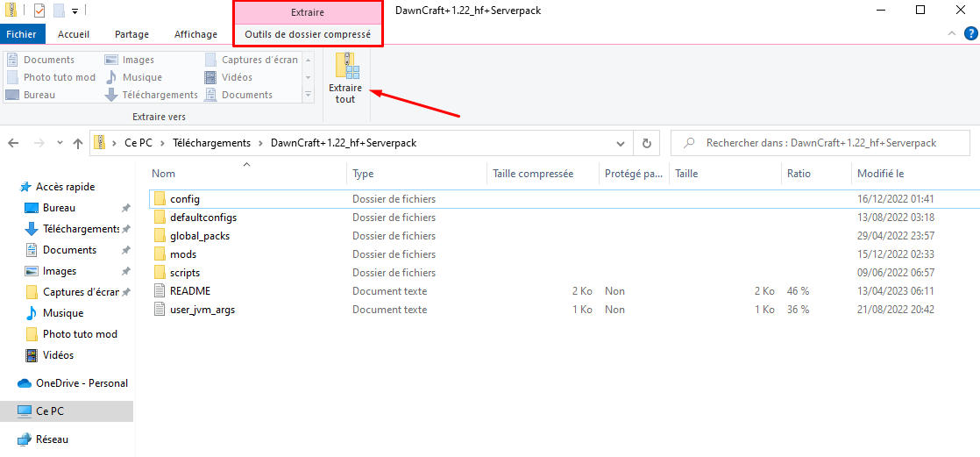Click Téléchargements in the address breadcrumb

pyautogui.click(x=211, y=143)
